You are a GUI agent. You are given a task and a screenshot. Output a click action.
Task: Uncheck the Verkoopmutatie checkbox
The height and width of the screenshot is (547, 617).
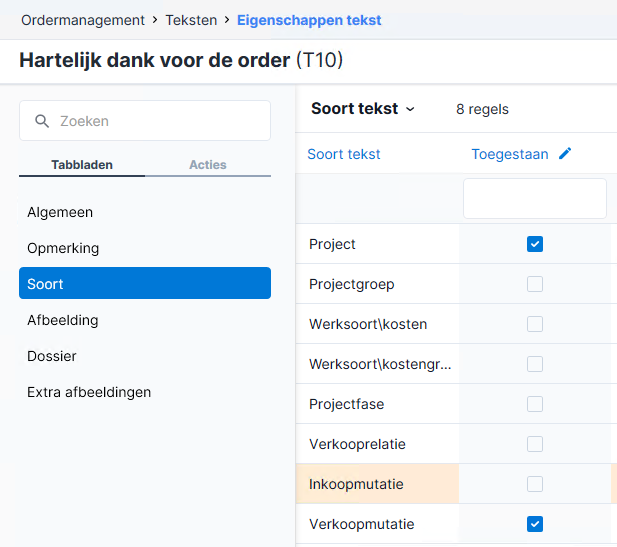[x=535, y=524]
